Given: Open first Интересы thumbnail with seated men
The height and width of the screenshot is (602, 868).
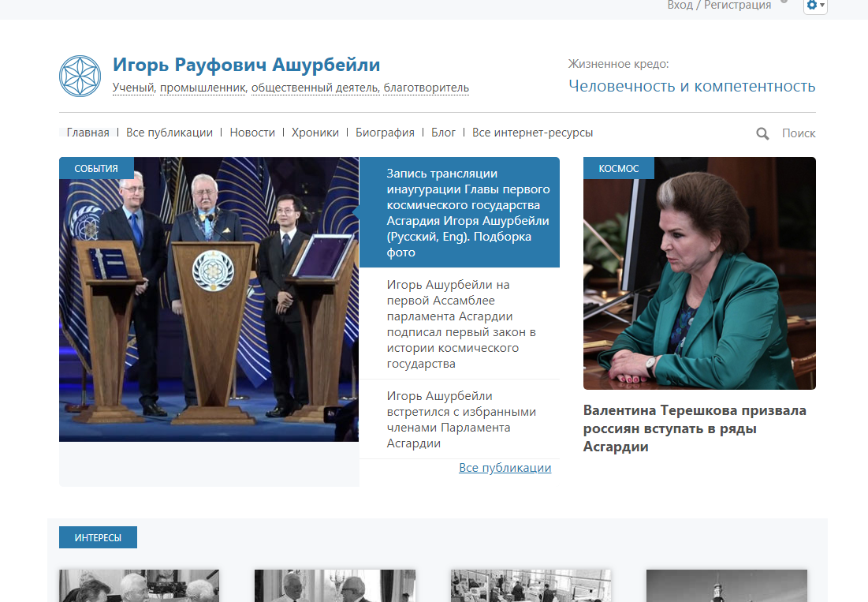Looking at the screenshot, I should pos(140,586).
